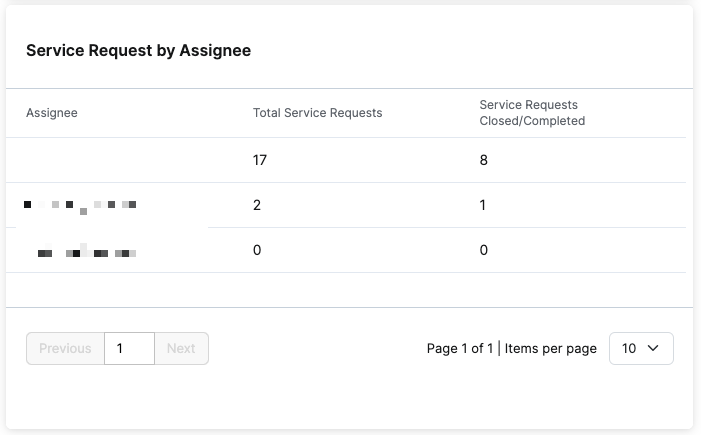701x435 pixels.
Task: Focus the page number input field
Action: click(129, 348)
